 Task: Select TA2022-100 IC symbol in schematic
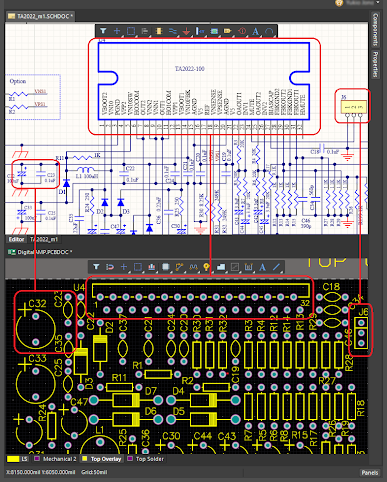coord(204,80)
